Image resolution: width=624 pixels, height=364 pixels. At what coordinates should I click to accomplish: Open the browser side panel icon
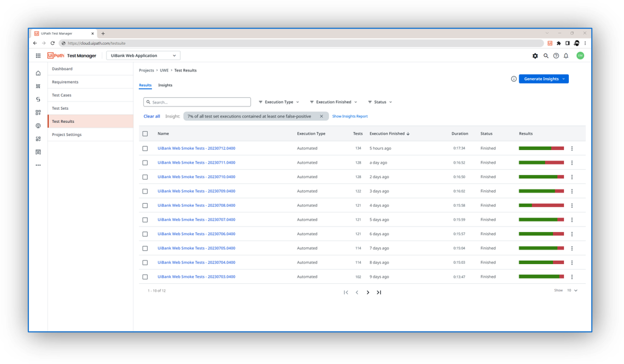click(568, 43)
